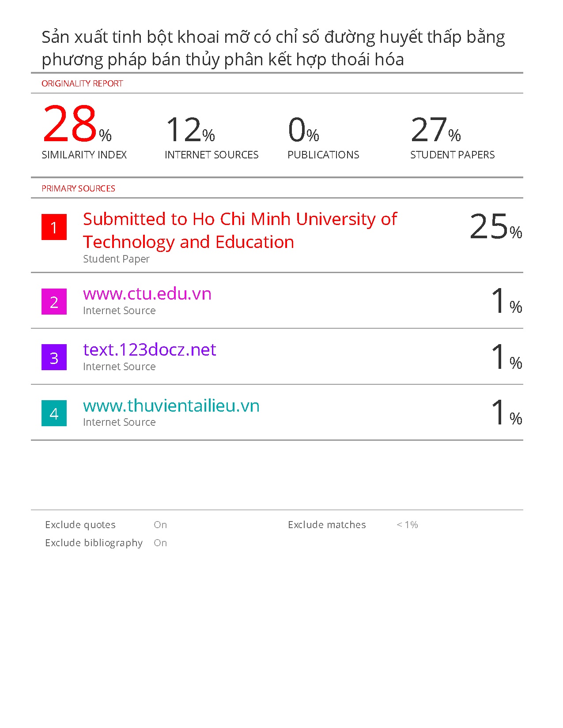Viewport: 563px width, 728px height.
Task: Click the magenta source number 2 box
Action: pos(54,302)
